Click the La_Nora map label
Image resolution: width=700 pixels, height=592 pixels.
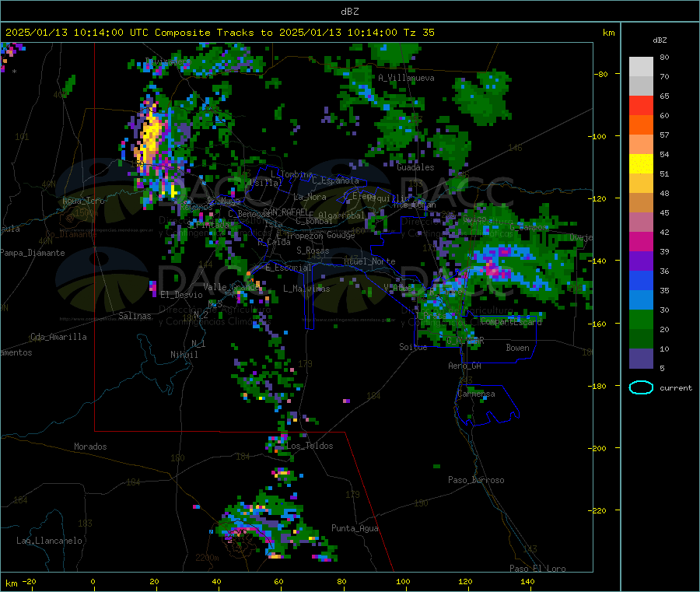tap(310, 198)
